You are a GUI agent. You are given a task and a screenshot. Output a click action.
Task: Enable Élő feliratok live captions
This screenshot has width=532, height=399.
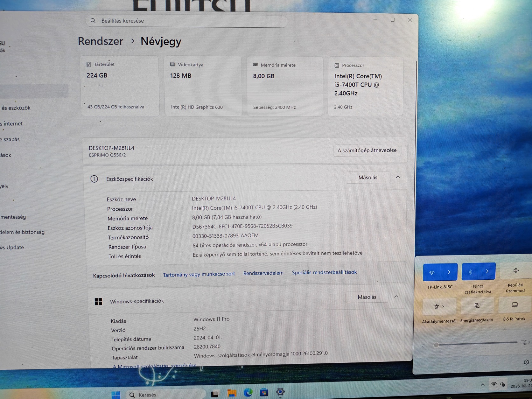click(515, 305)
